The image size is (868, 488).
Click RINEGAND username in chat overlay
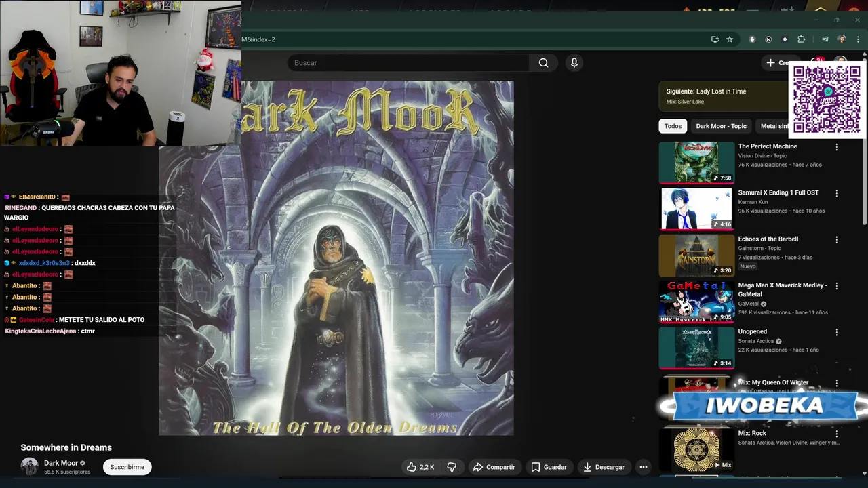pyautogui.click(x=21, y=208)
